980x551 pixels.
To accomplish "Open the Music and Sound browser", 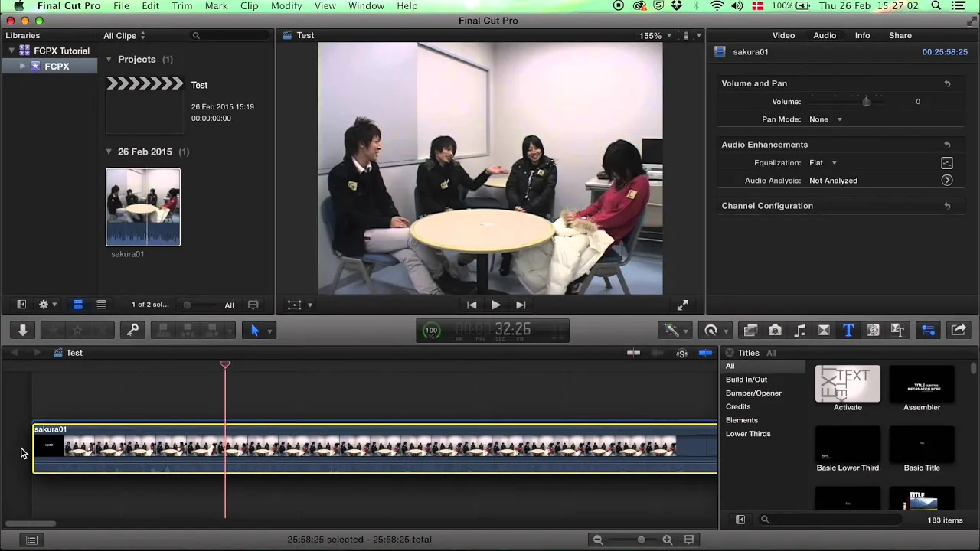I will (800, 330).
